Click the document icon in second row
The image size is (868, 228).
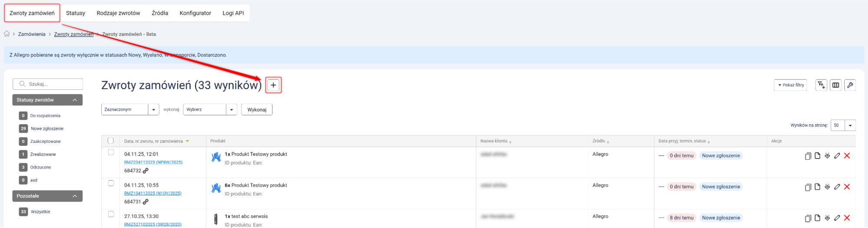click(817, 187)
